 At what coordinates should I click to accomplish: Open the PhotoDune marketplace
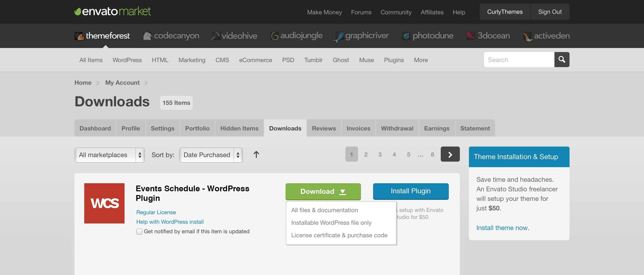coord(428,36)
